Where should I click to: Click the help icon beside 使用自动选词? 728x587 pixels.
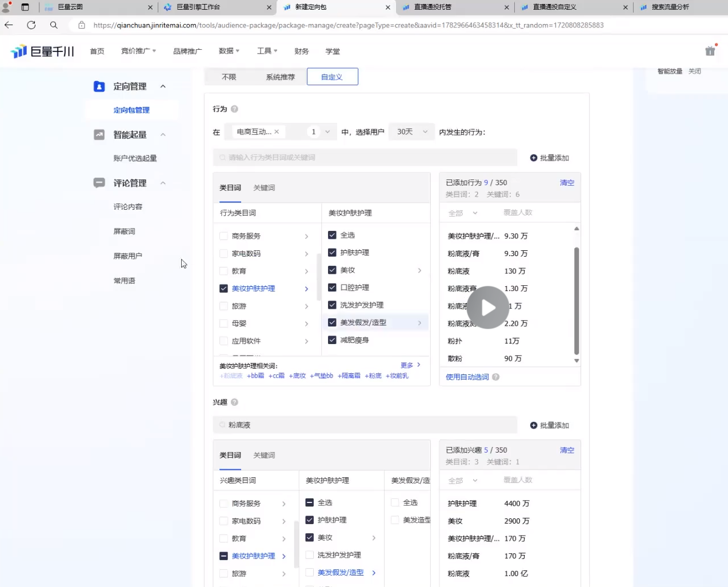(x=496, y=377)
